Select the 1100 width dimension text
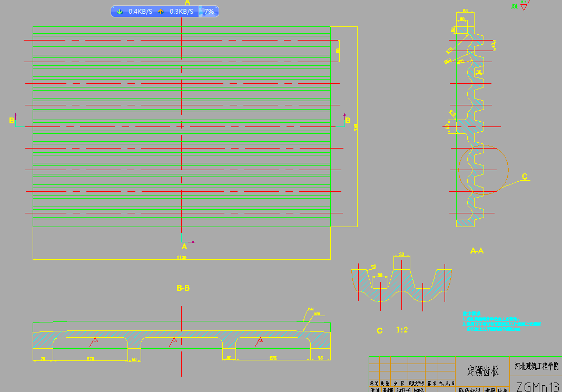This screenshot has width=562, height=392. [181, 258]
